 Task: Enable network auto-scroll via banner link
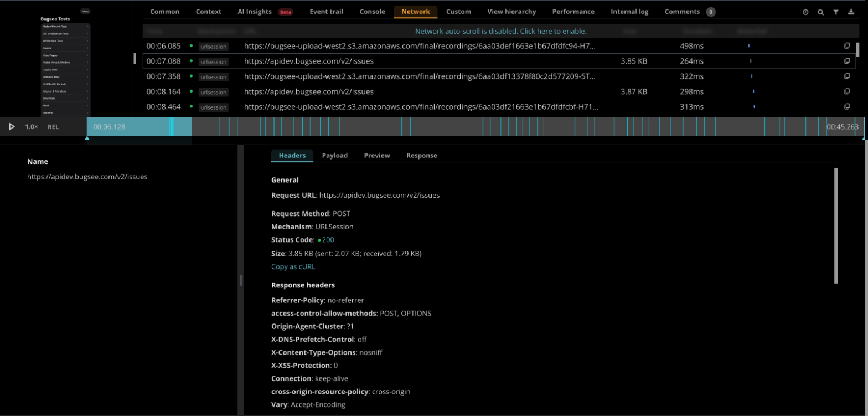tap(500, 31)
